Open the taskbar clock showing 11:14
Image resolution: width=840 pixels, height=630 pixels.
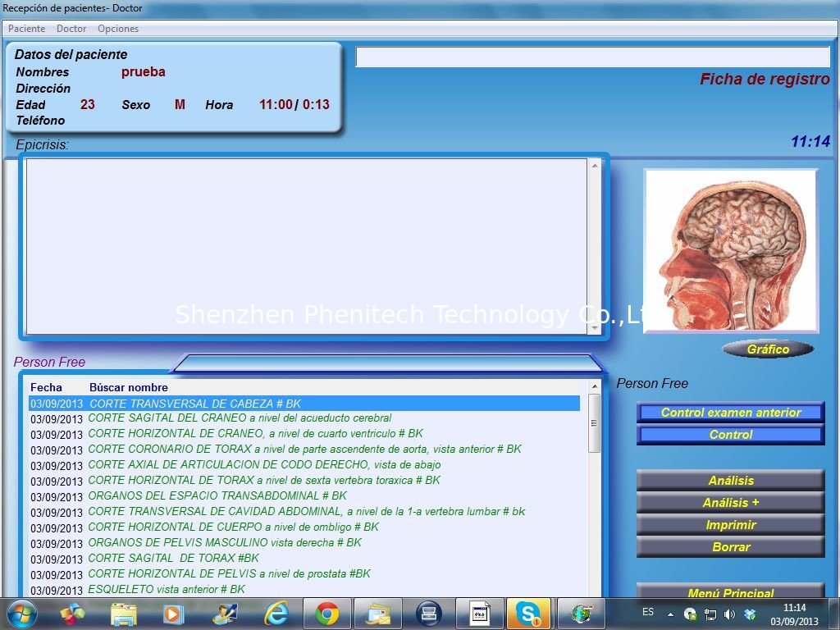(794, 614)
